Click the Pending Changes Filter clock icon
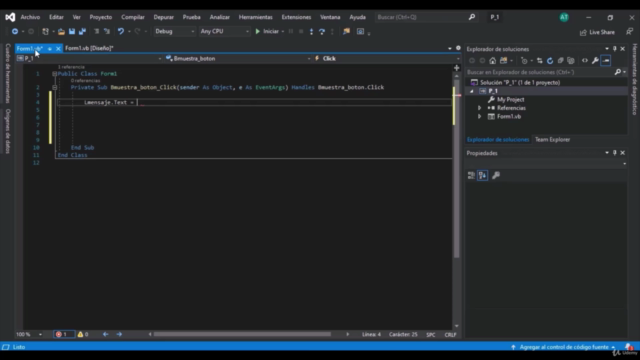640x360 pixels. point(524,60)
